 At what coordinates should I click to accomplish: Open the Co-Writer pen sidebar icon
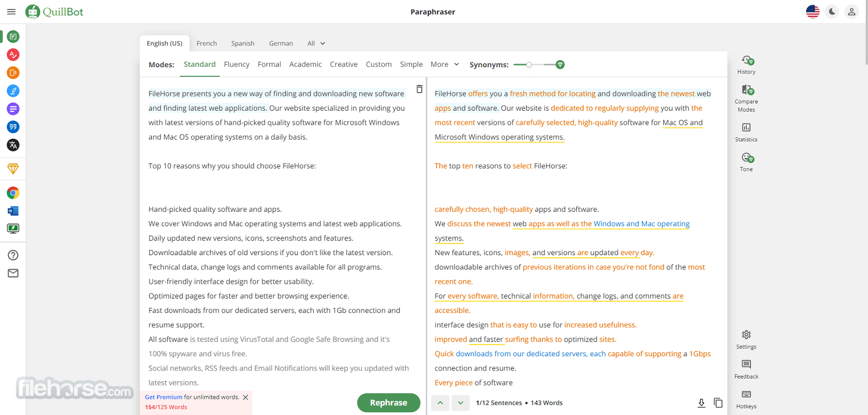[13, 91]
